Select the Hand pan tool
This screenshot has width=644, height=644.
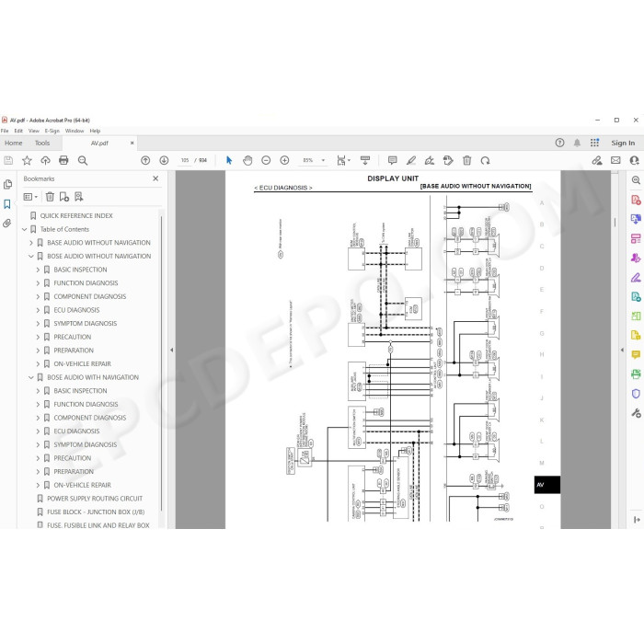tap(247, 161)
